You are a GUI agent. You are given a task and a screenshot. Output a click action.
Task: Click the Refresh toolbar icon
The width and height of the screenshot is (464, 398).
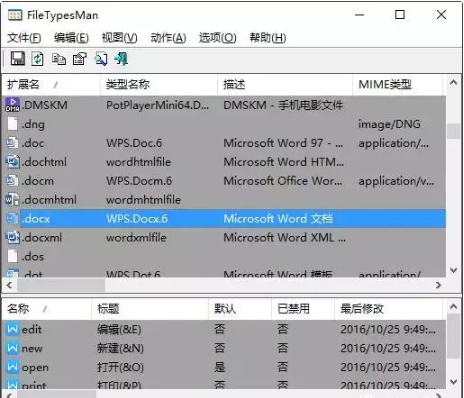[37, 59]
